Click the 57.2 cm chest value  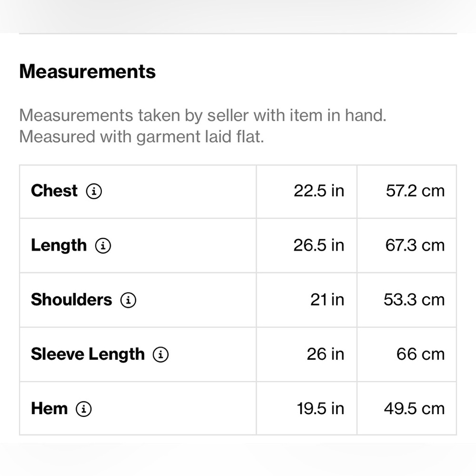415,191
